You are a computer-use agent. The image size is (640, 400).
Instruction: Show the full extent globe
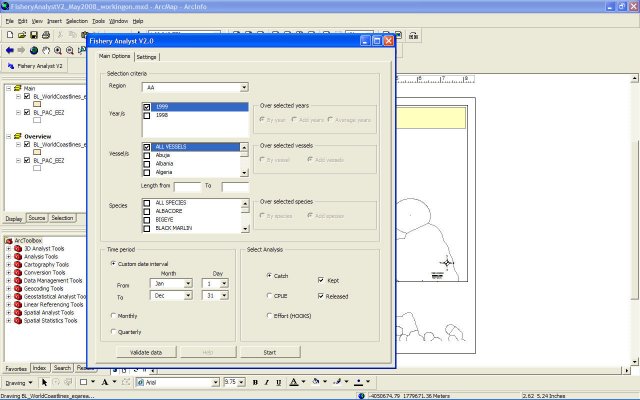(34, 50)
